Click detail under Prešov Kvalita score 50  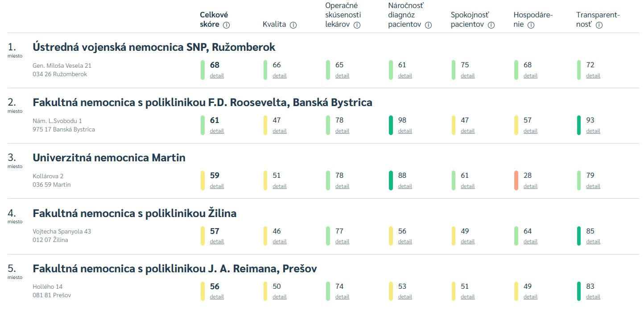[280, 297]
